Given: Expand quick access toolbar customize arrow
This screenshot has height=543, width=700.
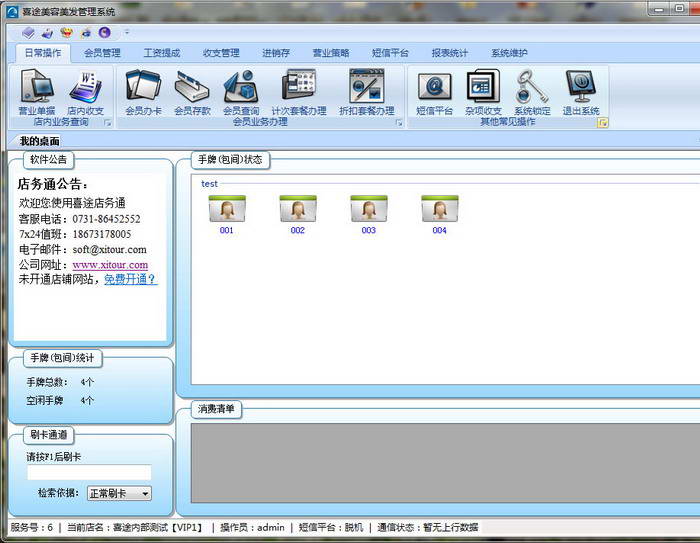Looking at the screenshot, I should (x=127, y=33).
